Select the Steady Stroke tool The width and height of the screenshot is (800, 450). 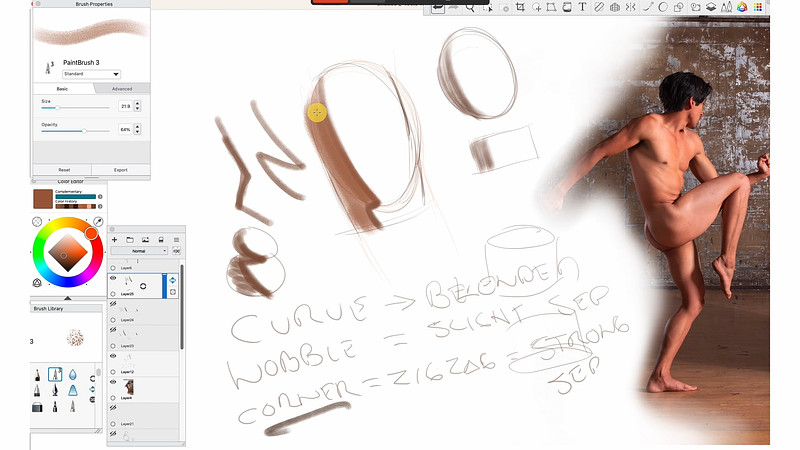647,7
